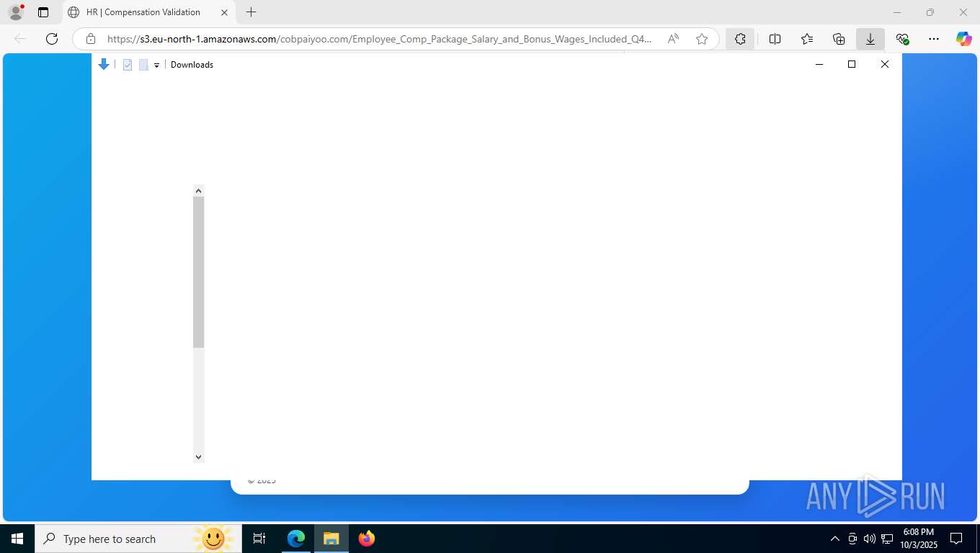This screenshot has width=980, height=553.
Task: Minimize the Edge browser window
Action: (897, 12)
